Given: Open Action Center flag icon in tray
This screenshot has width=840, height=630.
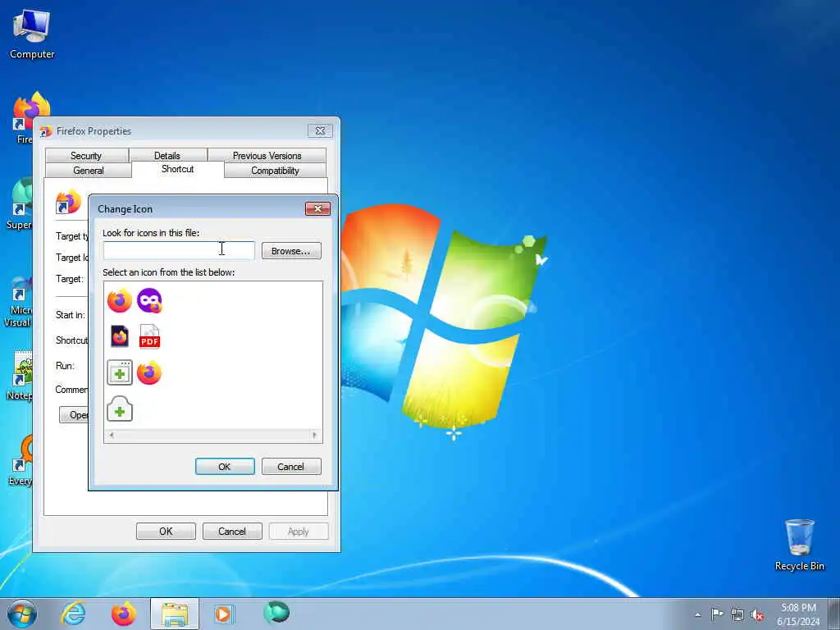Looking at the screenshot, I should click(717, 614).
